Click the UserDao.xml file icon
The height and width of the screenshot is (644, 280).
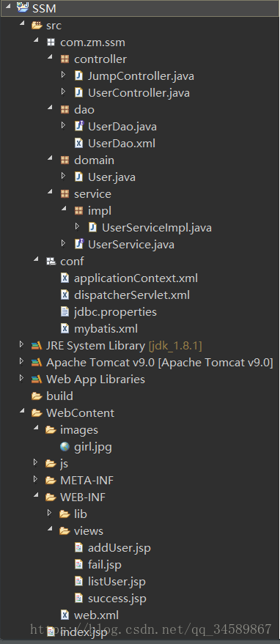click(x=78, y=143)
